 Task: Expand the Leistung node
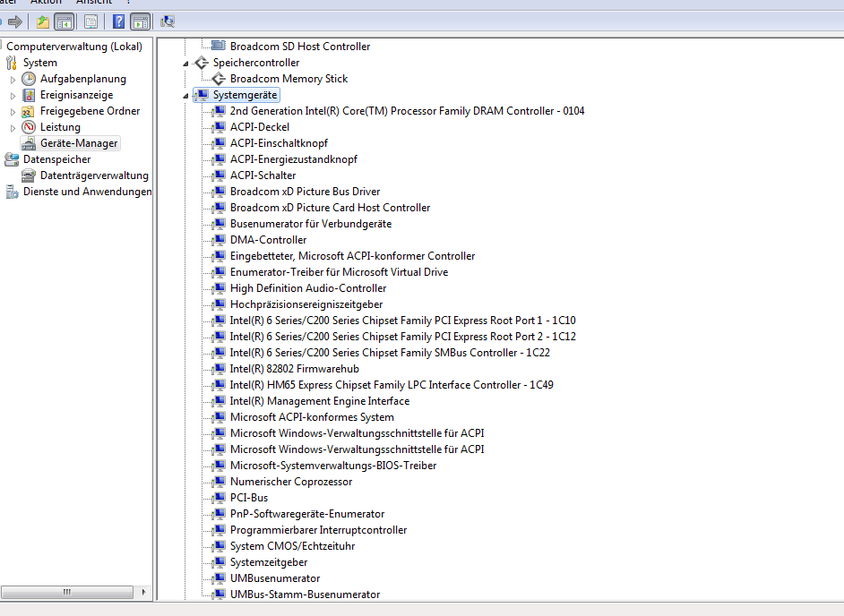point(13,128)
